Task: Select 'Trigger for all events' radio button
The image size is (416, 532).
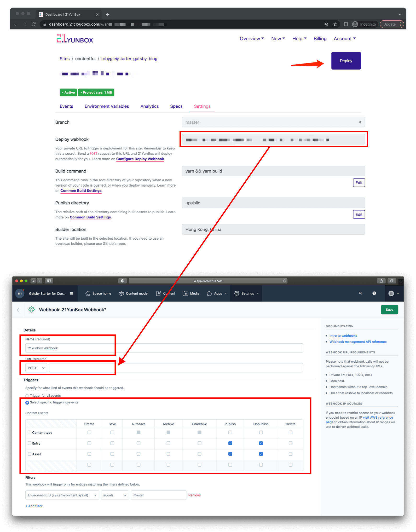Action: click(27, 396)
